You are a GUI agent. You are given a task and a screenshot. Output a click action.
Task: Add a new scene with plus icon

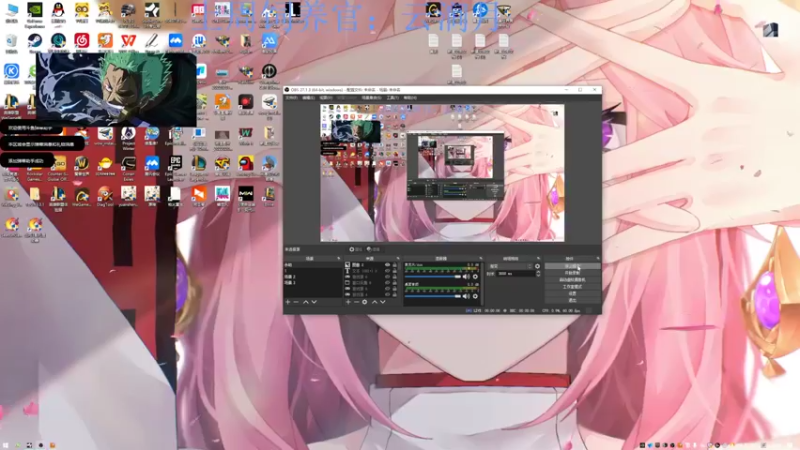pos(288,302)
